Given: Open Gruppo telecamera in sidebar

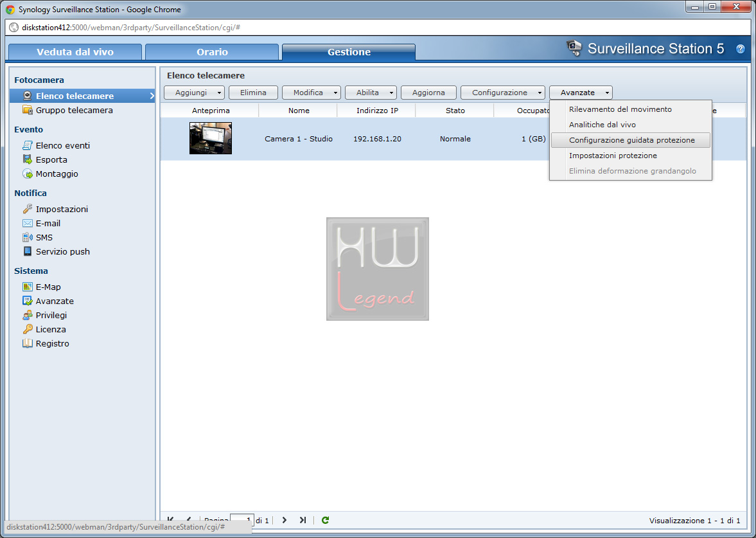Looking at the screenshot, I should coord(75,110).
